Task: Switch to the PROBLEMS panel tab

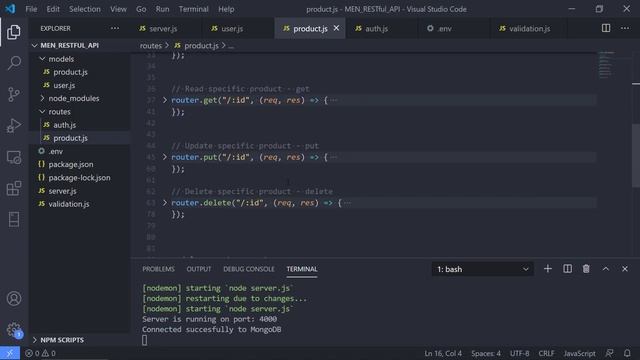Action: (x=158, y=269)
